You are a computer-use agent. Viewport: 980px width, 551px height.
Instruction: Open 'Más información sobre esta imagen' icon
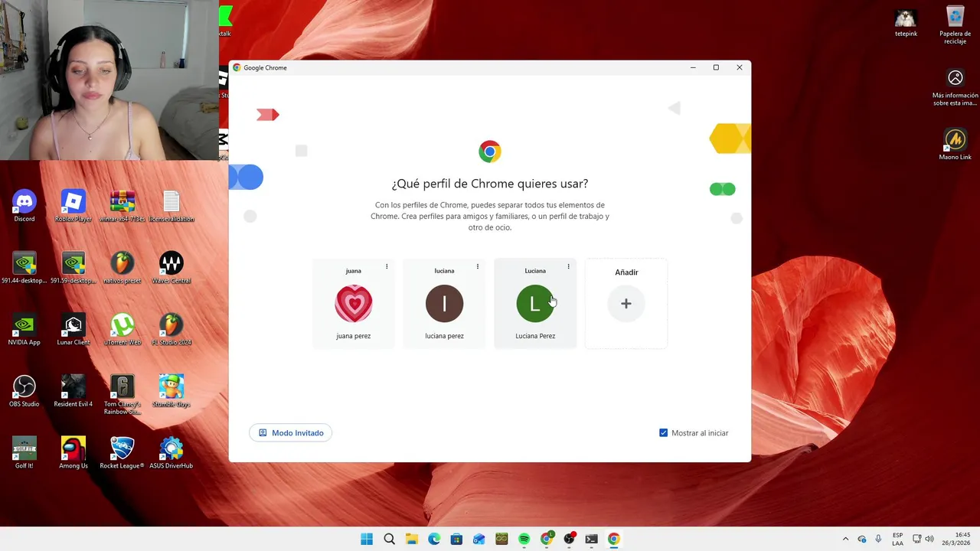point(955,87)
